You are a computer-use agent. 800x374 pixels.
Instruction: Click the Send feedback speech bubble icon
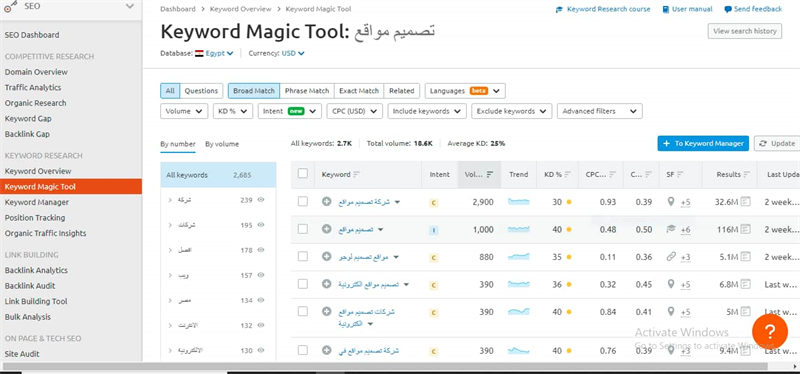coord(728,9)
